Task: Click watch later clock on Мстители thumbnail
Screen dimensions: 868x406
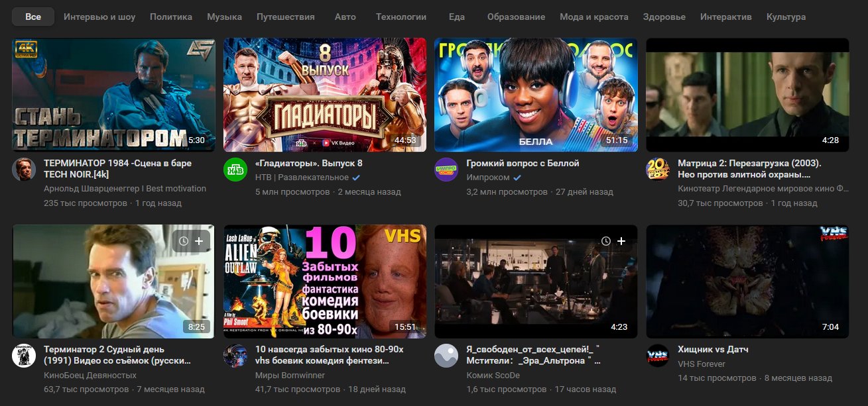Action: [x=606, y=241]
